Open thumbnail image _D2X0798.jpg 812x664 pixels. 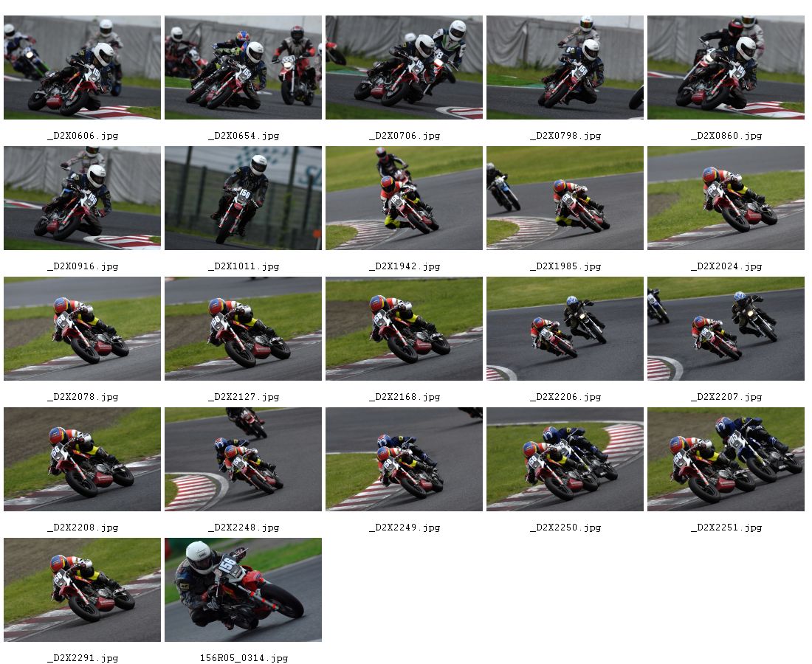(565, 67)
